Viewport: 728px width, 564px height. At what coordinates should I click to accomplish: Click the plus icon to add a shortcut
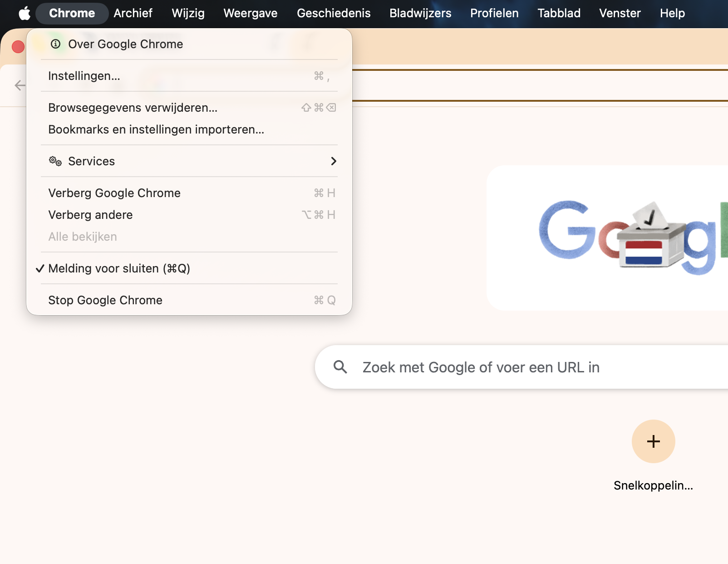(x=653, y=441)
